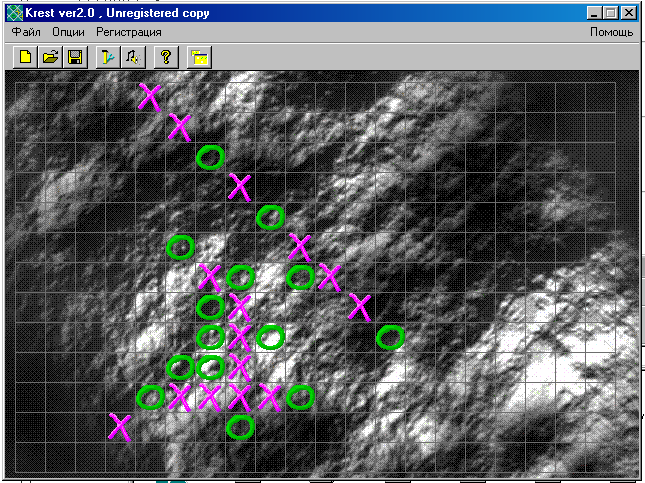The width and height of the screenshot is (645, 483).
Task: Click the Save floppy disk icon
Action: click(74, 57)
